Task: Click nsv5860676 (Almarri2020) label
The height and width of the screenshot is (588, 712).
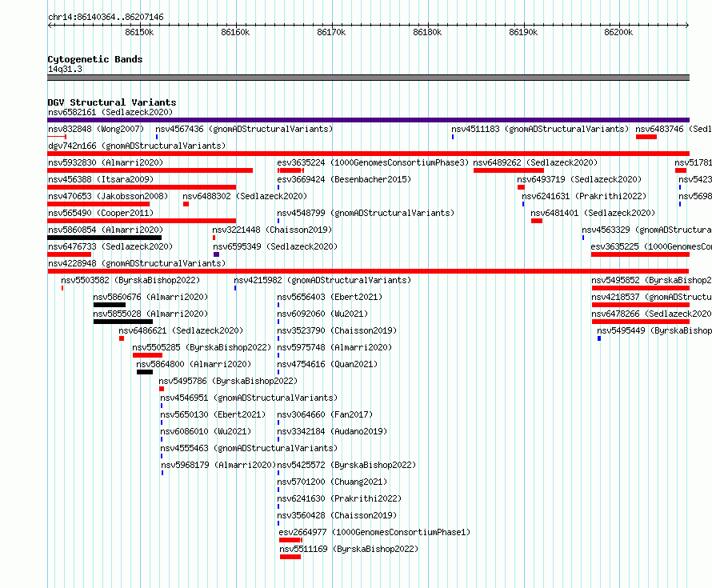Action: (150, 297)
